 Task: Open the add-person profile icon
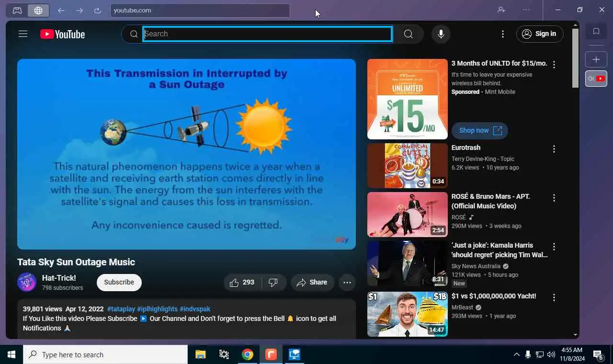(x=501, y=10)
